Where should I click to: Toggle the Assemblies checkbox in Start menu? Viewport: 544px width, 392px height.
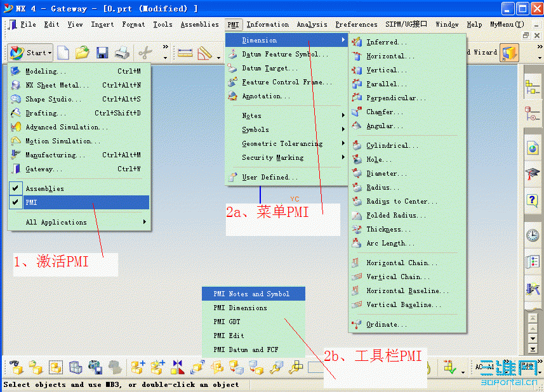15,188
